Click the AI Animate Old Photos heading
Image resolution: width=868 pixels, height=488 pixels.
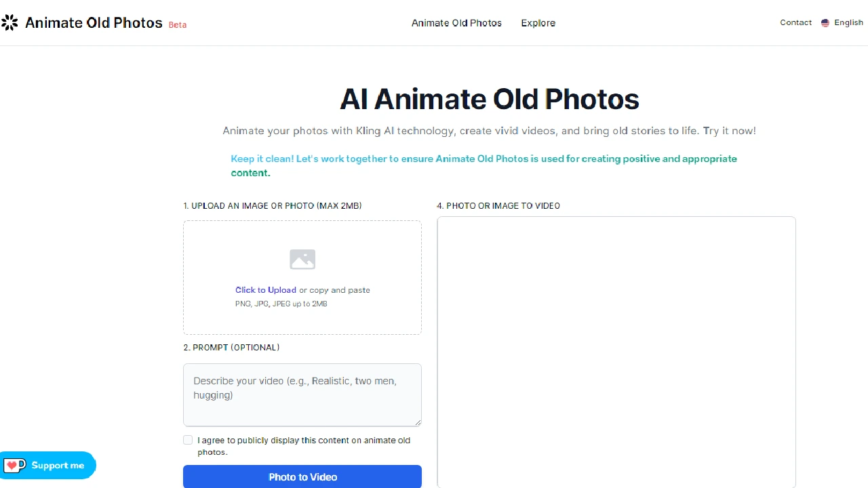click(x=489, y=99)
